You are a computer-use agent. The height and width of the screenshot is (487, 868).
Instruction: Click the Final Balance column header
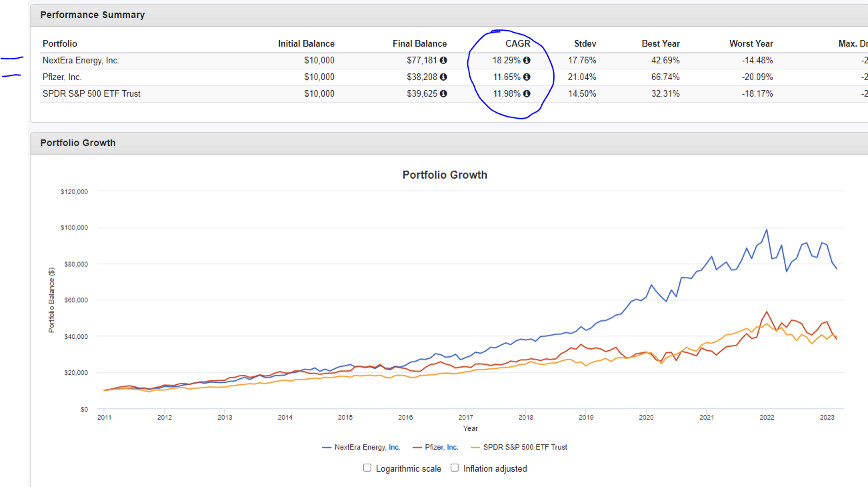(419, 44)
